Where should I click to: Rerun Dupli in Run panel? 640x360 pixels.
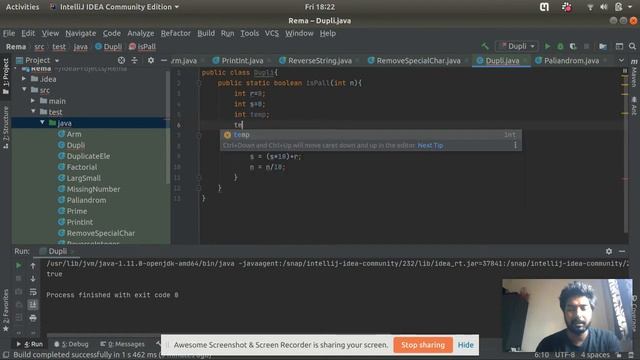(x=18, y=266)
